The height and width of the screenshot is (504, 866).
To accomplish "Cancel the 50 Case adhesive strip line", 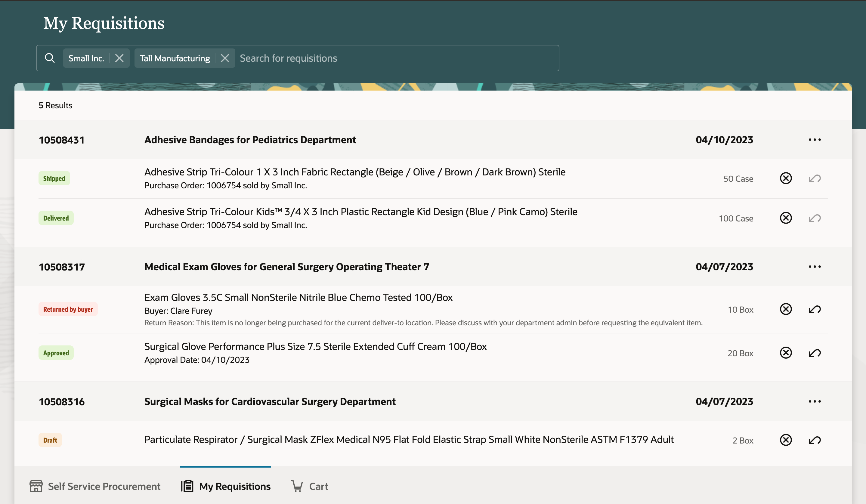I will tap(786, 178).
